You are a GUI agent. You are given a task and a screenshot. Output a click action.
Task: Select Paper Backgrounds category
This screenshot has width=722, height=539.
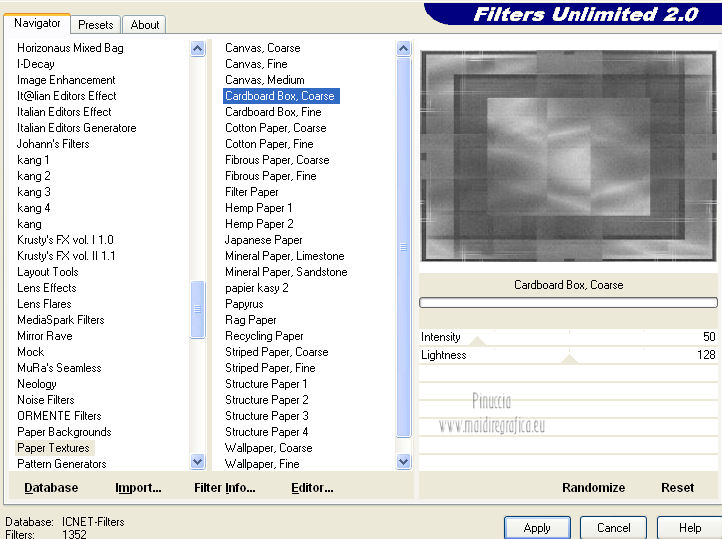point(64,432)
